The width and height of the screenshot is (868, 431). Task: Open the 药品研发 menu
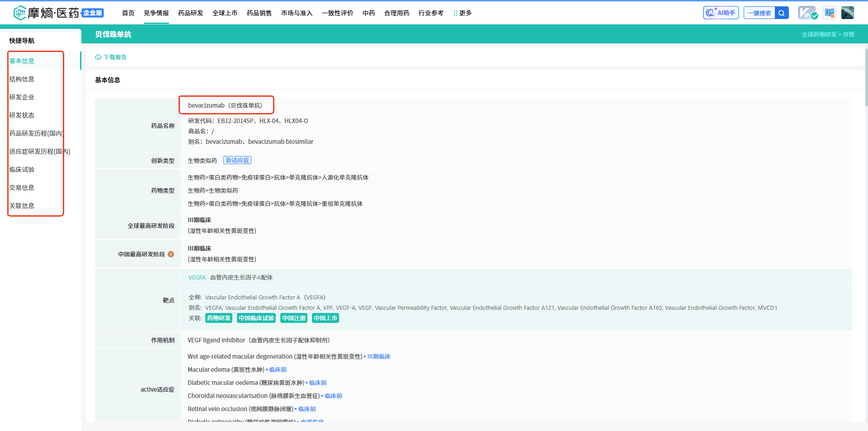coord(191,13)
